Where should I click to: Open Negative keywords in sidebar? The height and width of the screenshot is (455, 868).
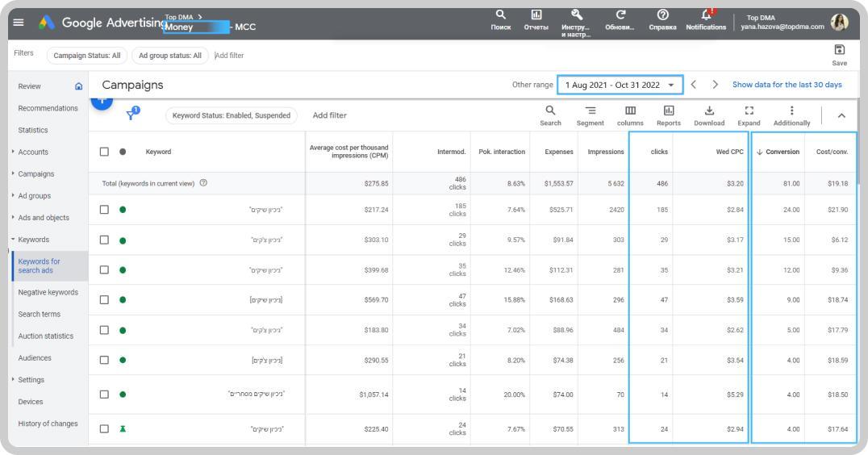(x=48, y=292)
